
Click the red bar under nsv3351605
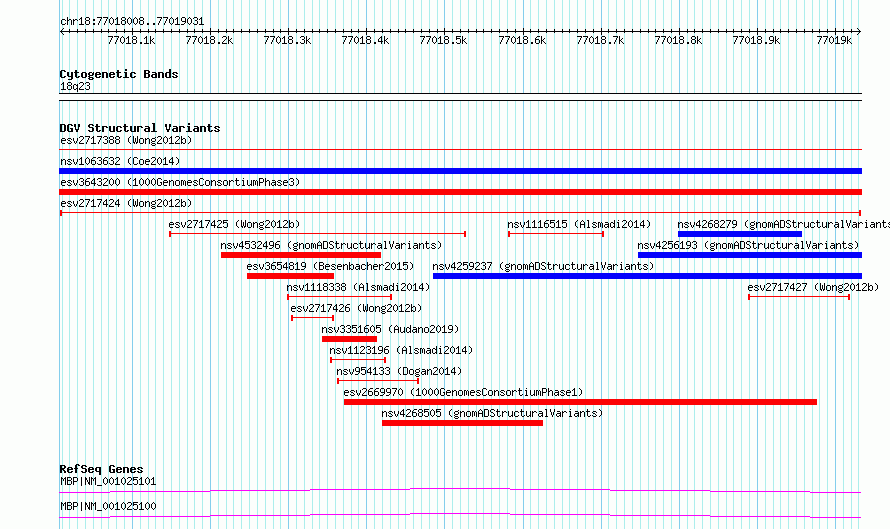click(349, 339)
